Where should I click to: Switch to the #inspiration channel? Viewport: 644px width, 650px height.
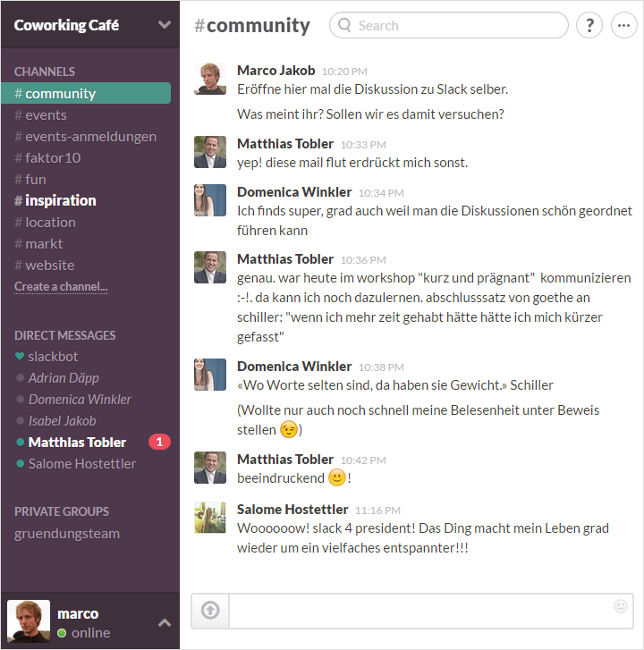[x=55, y=200]
